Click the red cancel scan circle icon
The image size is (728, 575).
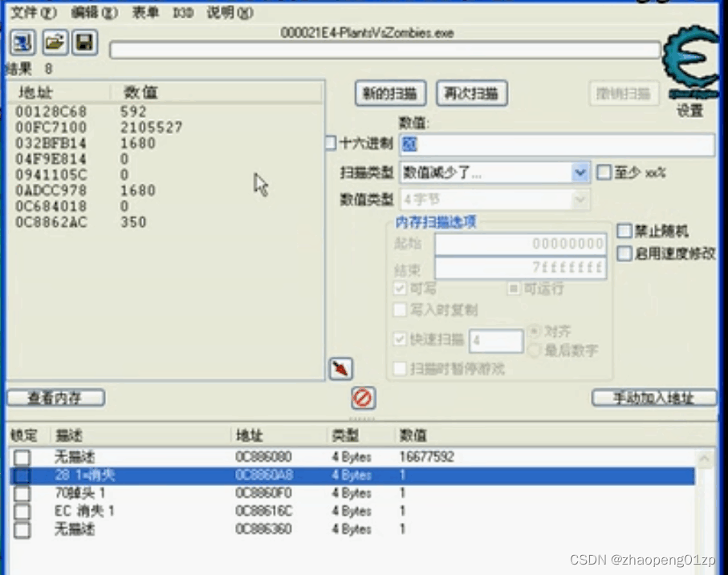tap(362, 398)
